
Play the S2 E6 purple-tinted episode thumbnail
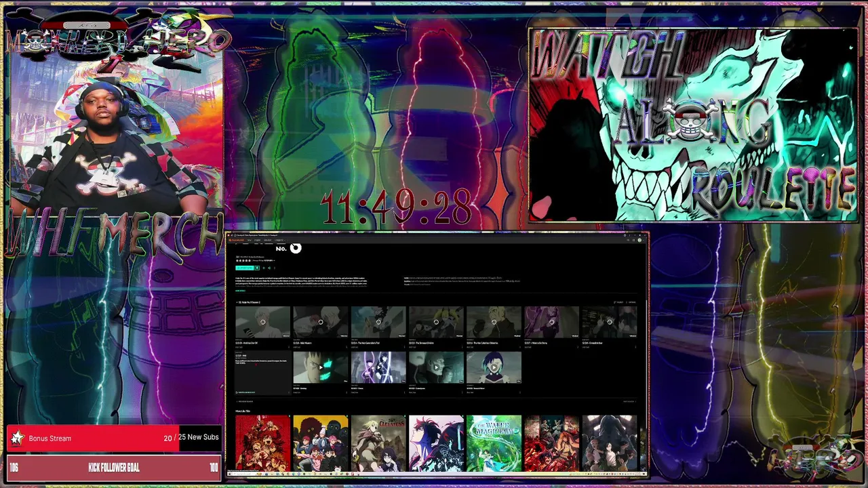coord(551,322)
